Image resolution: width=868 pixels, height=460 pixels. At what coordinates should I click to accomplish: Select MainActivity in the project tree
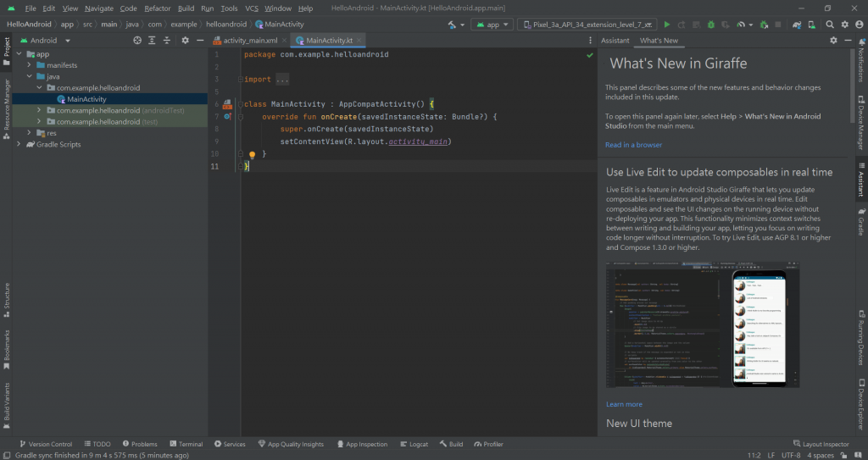(86, 99)
